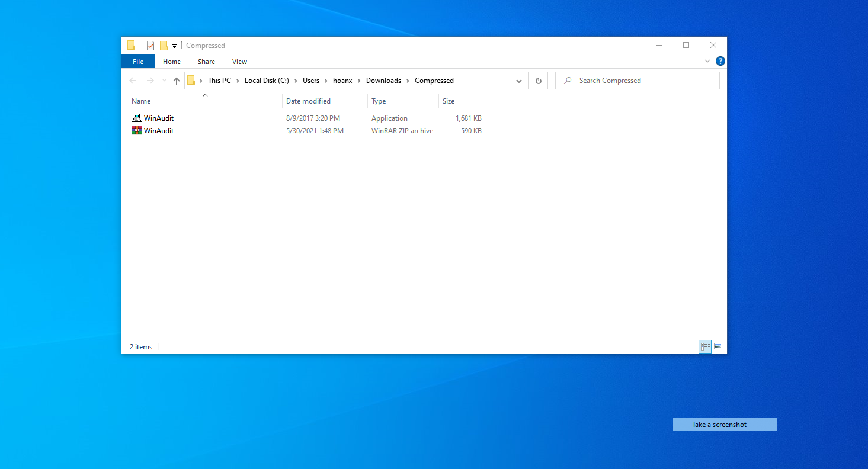Click the date 5/30/2021 1:48 PM
Viewport: 868px width, 469px height.
315,131
